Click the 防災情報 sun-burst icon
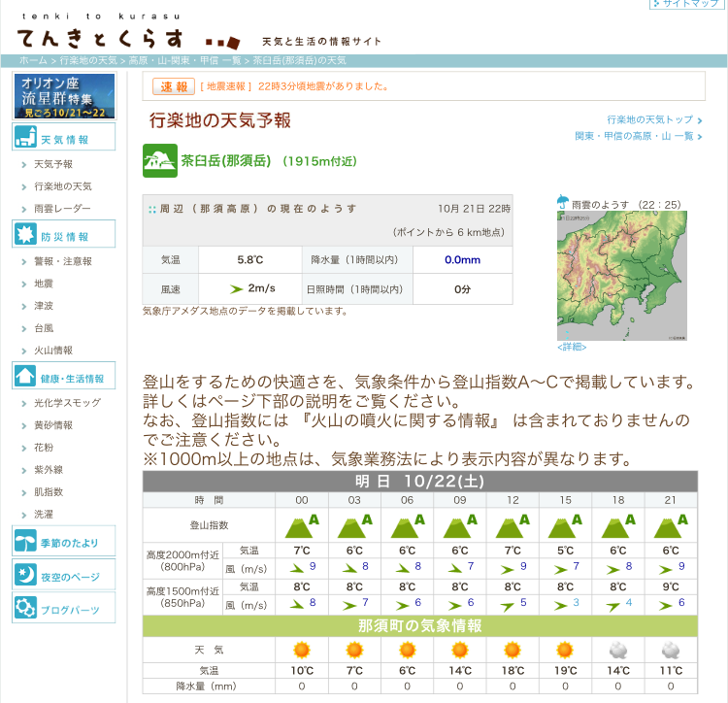Viewport: 728px width, 703px height. [x=25, y=234]
